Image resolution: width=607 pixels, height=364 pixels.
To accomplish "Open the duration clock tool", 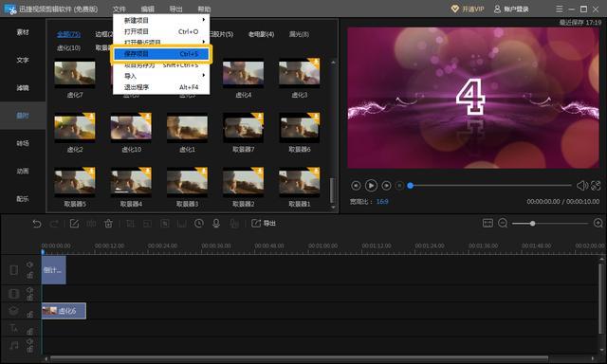I will pyautogui.click(x=199, y=223).
